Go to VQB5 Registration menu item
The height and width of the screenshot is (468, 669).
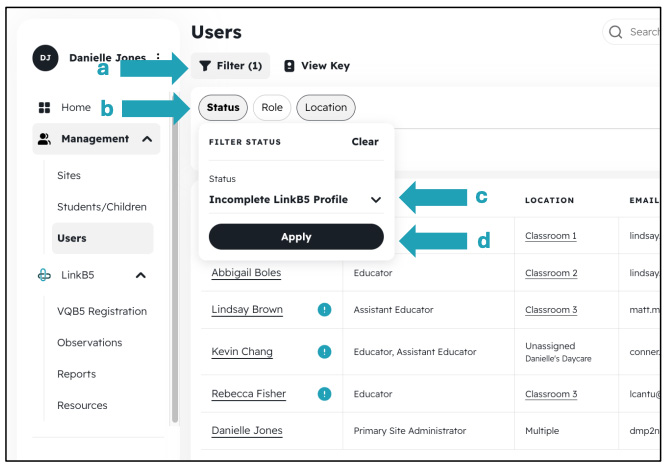click(x=102, y=311)
